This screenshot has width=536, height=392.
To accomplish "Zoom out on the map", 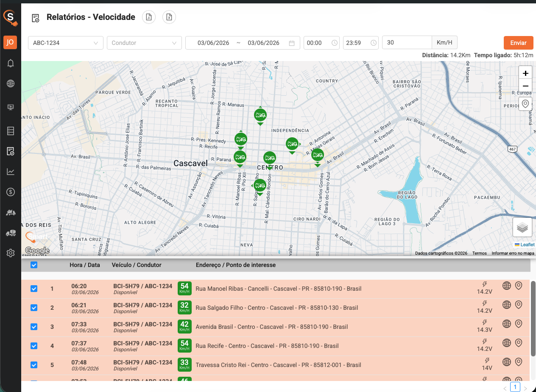I will point(525,85).
